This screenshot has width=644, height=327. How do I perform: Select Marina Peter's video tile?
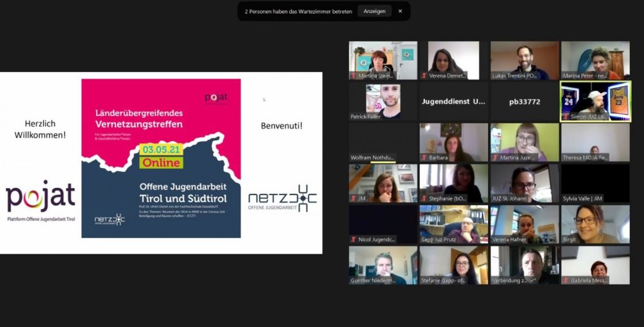click(x=595, y=61)
